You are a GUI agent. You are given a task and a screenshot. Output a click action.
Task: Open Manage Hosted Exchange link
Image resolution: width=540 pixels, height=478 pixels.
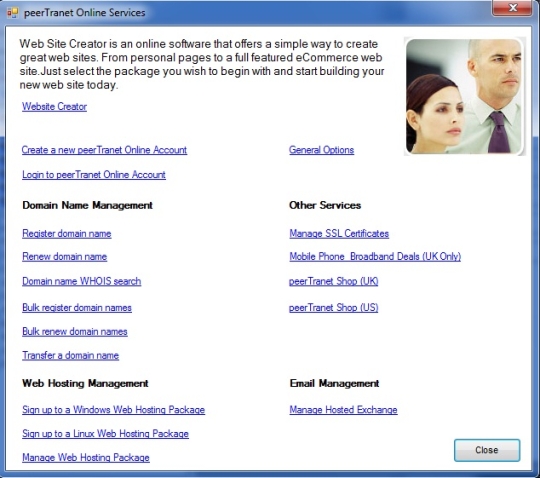tap(343, 410)
